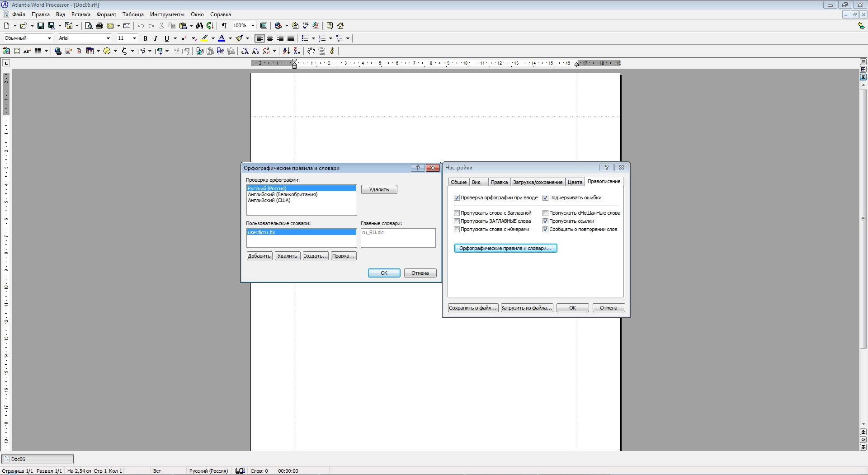This screenshot has width=868, height=475.
Task: Click the fullscreen view icon
Action: (x=264, y=26)
